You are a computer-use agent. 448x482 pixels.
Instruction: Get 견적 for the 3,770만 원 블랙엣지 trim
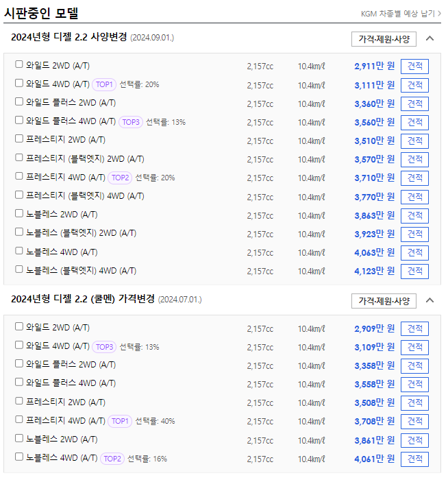pos(414,197)
